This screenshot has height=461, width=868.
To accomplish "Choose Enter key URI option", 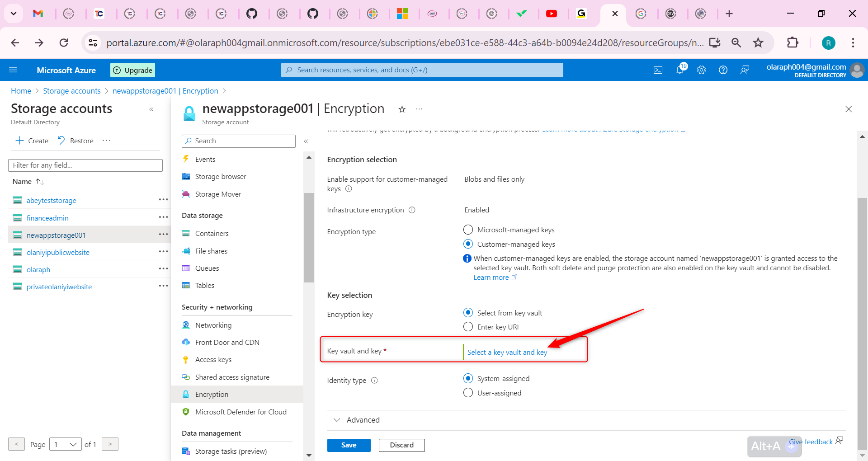I will click(x=468, y=327).
